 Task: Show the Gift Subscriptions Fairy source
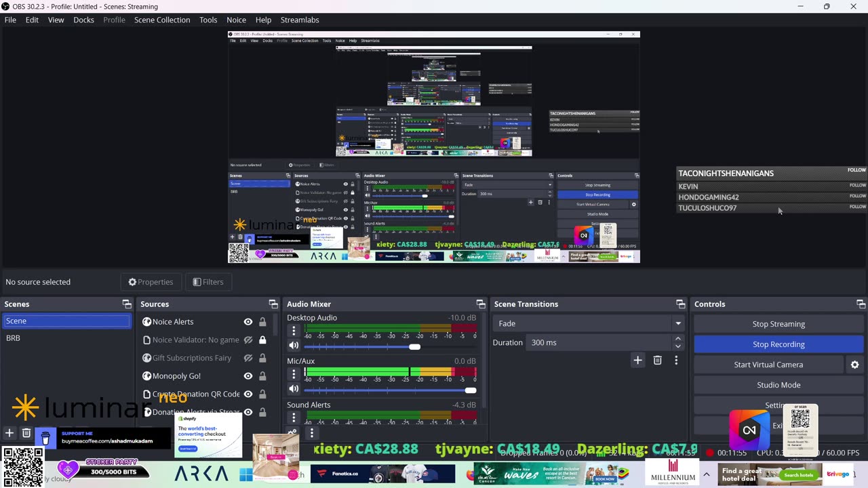248,358
